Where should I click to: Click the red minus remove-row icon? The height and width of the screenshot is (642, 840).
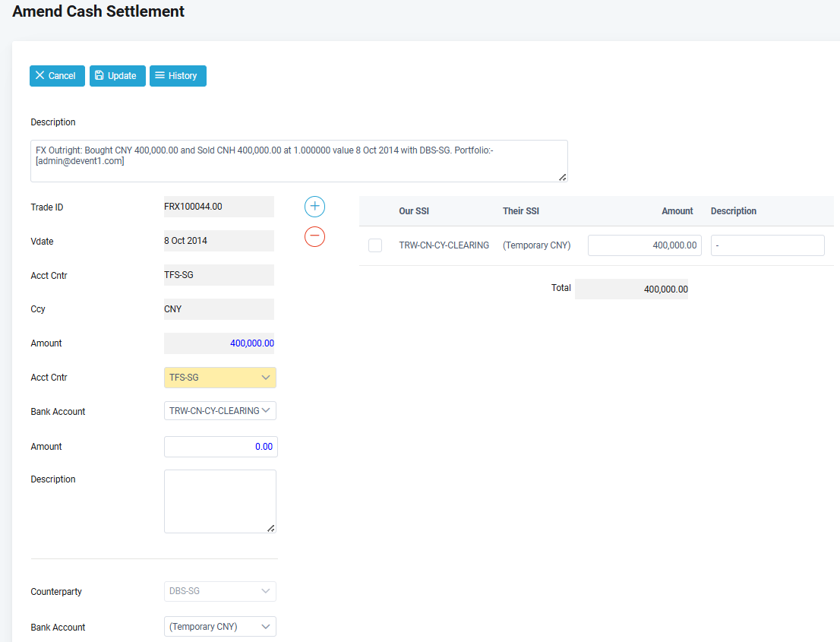point(314,237)
